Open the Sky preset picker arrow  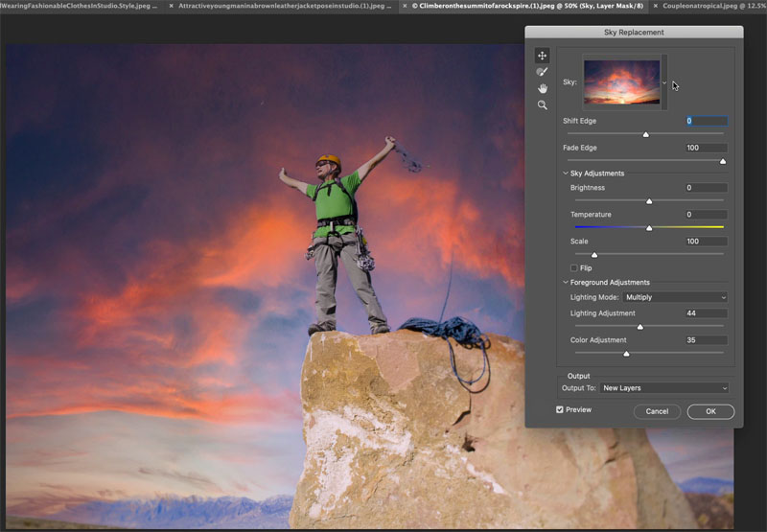664,82
